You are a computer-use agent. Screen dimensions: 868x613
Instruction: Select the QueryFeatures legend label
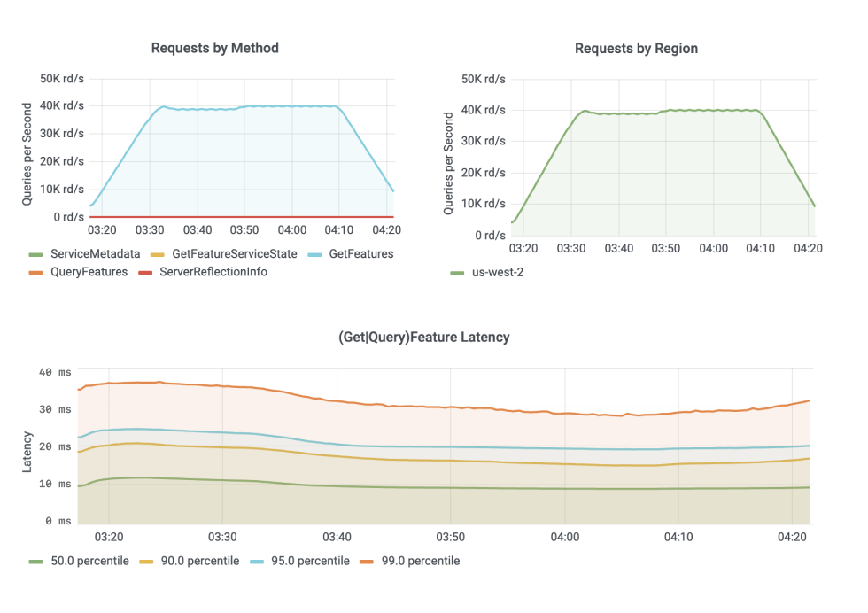click(89, 272)
